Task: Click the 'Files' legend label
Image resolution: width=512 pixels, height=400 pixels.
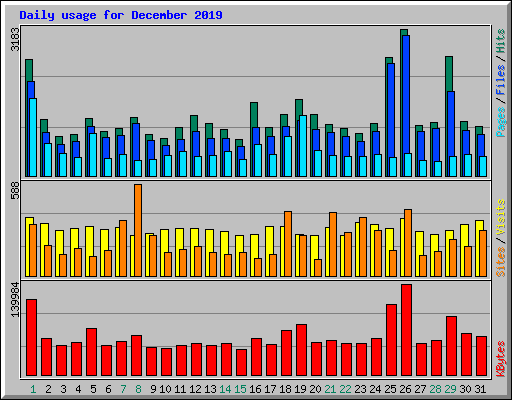Action: (x=501, y=80)
